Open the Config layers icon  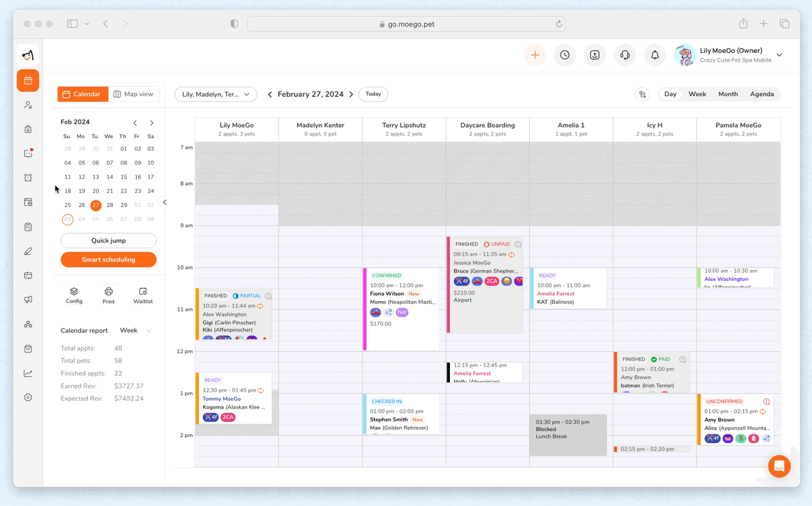coord(74,296)
